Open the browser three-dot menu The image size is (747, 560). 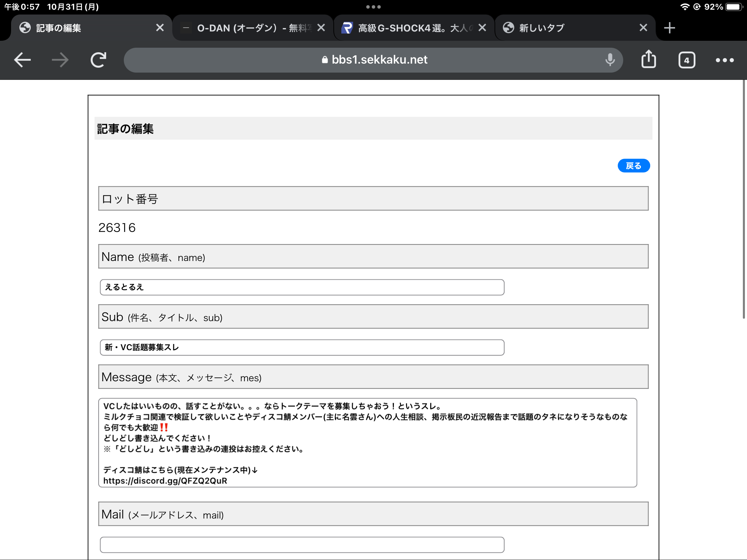pyautogui.click(x=725, y=60)
